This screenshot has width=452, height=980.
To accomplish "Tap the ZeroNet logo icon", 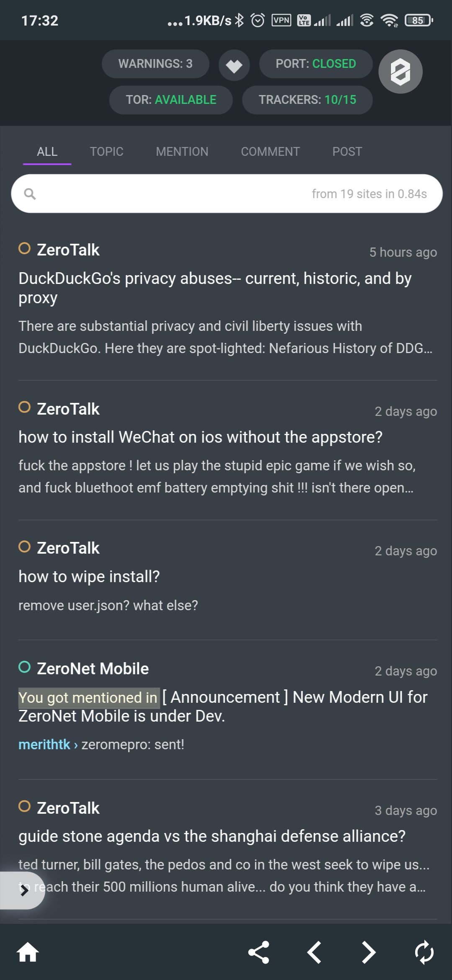I will click(400, 72).
